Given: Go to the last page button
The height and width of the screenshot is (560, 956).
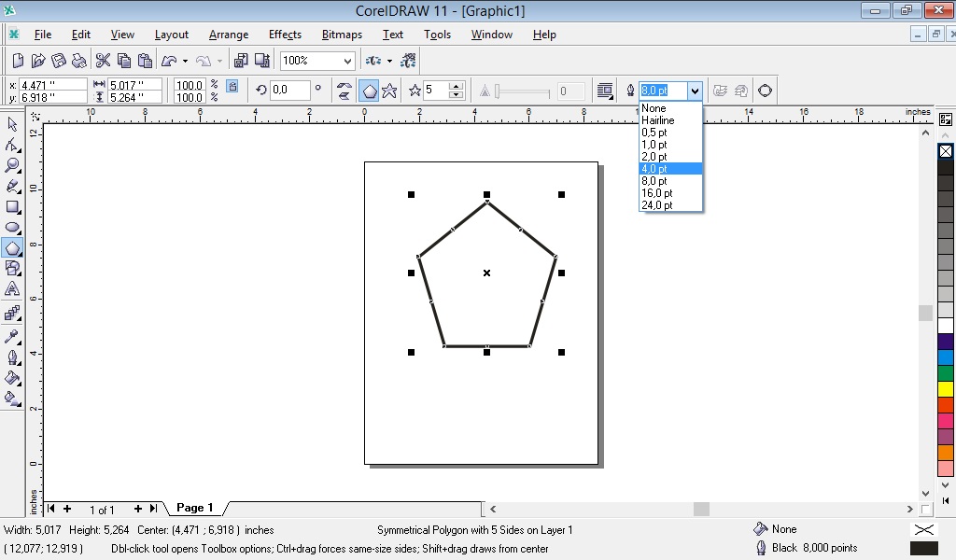Looking at the screenshot, I should pos(154,509).
